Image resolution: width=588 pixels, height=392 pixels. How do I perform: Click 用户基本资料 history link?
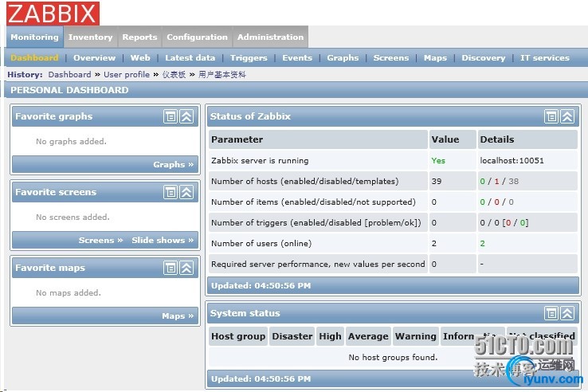tap(222, 74)
